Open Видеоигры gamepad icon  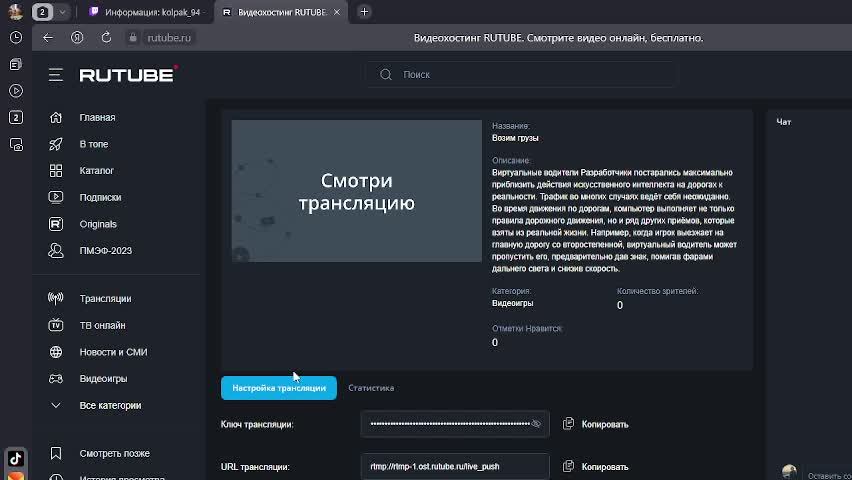(x=55, y=378)
